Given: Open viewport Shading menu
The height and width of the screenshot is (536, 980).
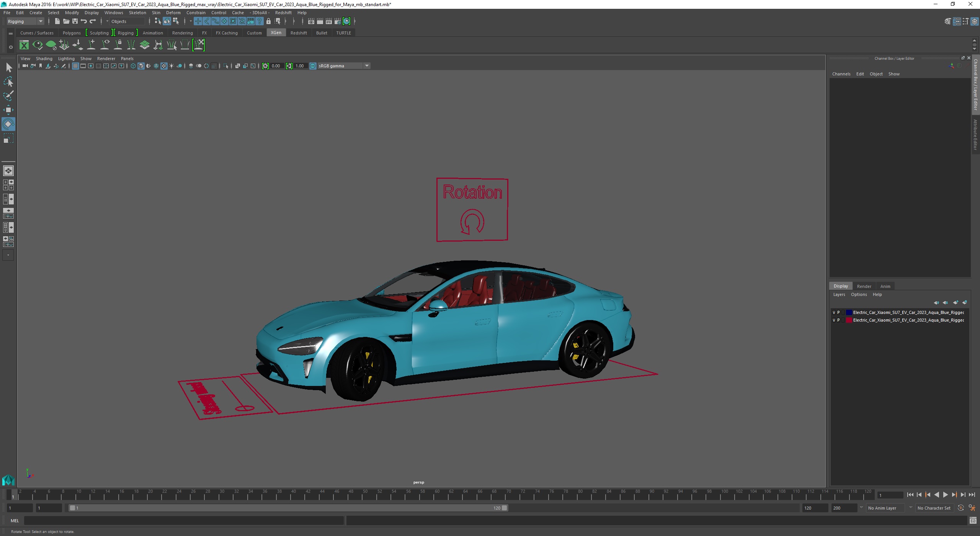Looking at the screenshot, I should coord(44,59).
